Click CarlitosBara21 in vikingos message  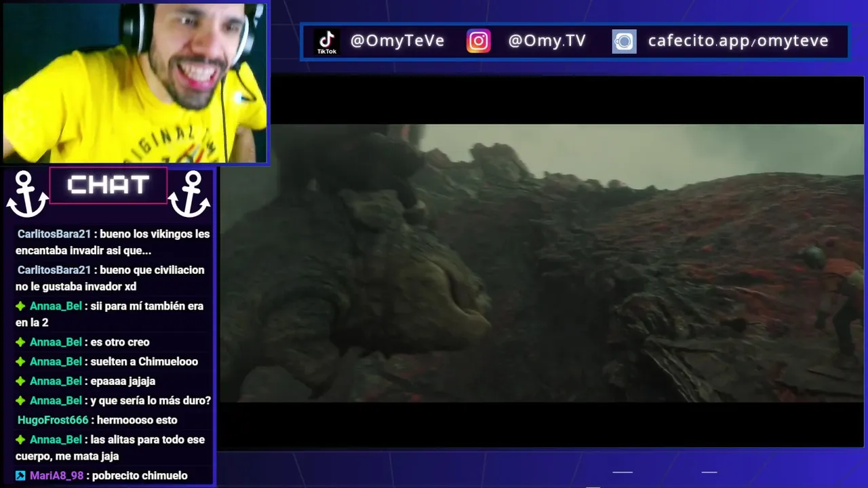point(54,234)
